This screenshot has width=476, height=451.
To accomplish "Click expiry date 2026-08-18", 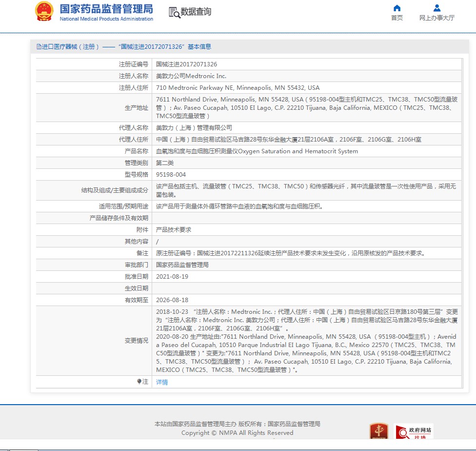I will tap(172, 300).
